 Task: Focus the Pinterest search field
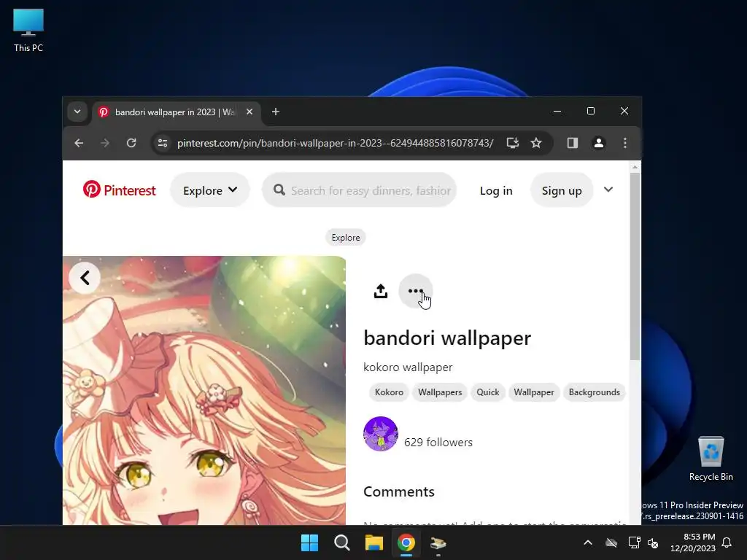coord(359,190)
